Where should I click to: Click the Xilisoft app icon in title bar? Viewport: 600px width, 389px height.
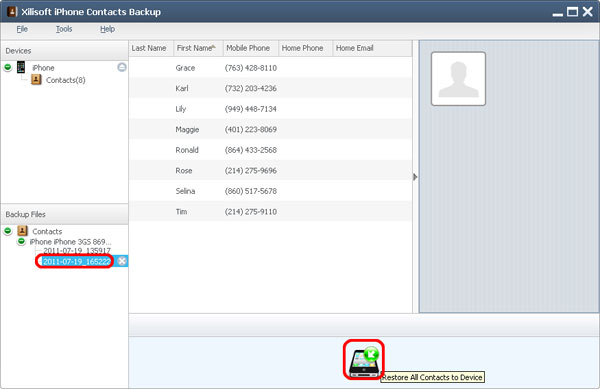click(12, 11)
